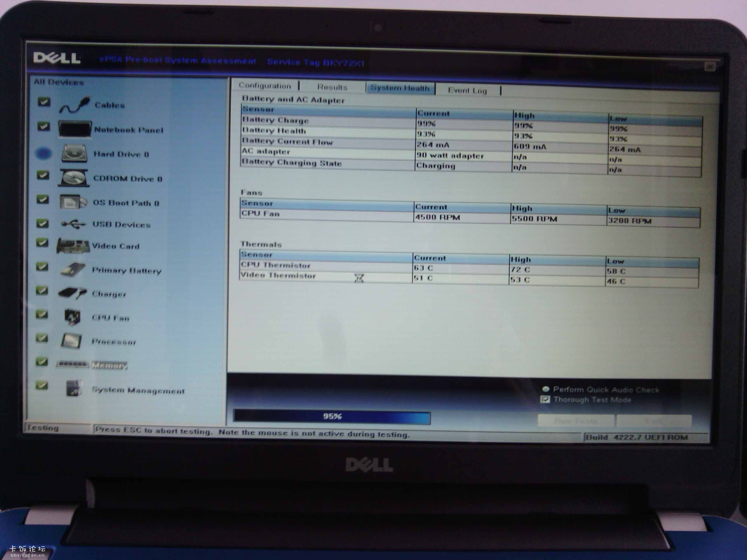747x560 pixels.
Task: Click the Testing status bar field
Action: (58, 428)
